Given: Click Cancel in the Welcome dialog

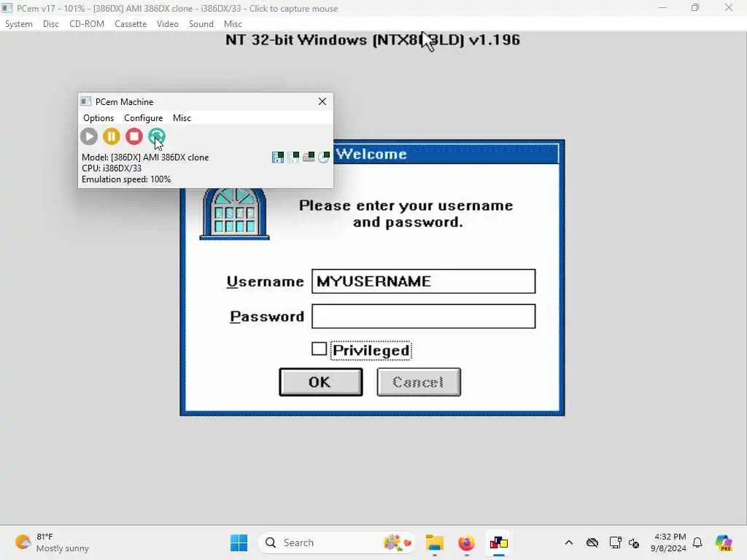Looking at the screenshot, I should coord(419,382).
